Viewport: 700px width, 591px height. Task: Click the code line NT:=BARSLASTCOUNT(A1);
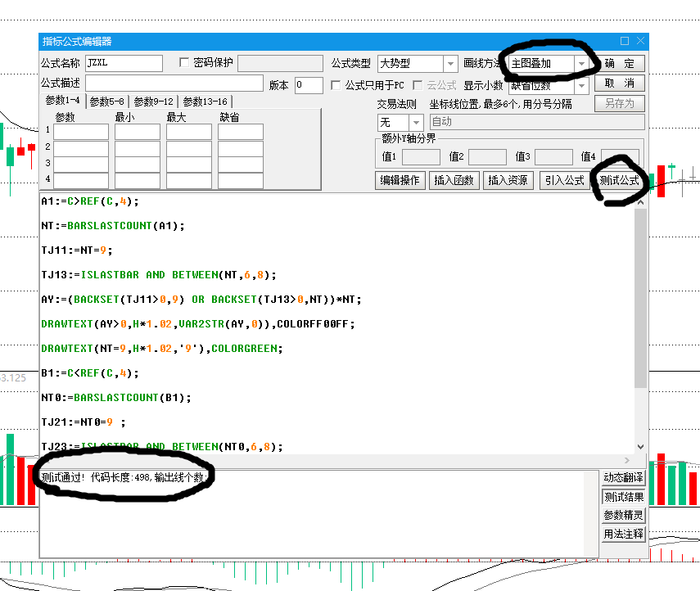(112, 226)
